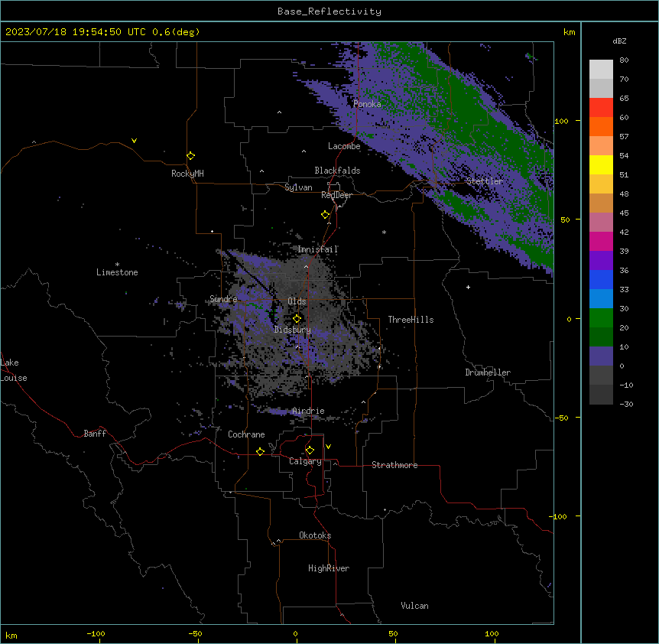Click the yellow V marker northwest of RockyMH
This screenshot has height=644, width=659.
(x=134, y=141)
